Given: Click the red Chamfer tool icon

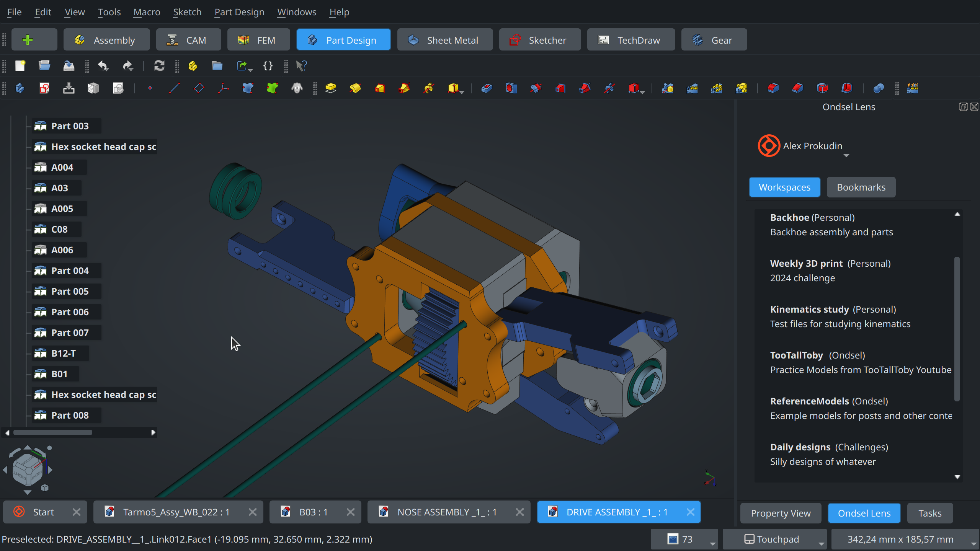Looking at the screenshot, I should (798, 88).
